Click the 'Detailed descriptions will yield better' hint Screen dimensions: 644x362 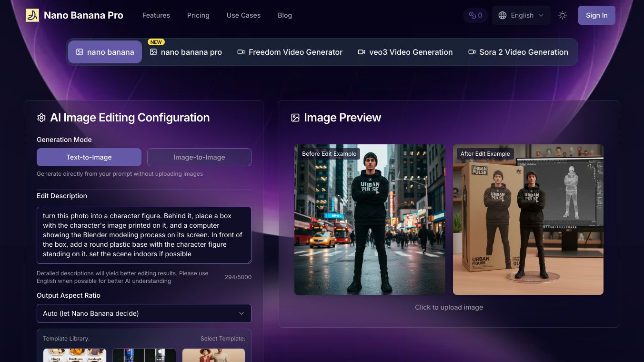[122, 277]
